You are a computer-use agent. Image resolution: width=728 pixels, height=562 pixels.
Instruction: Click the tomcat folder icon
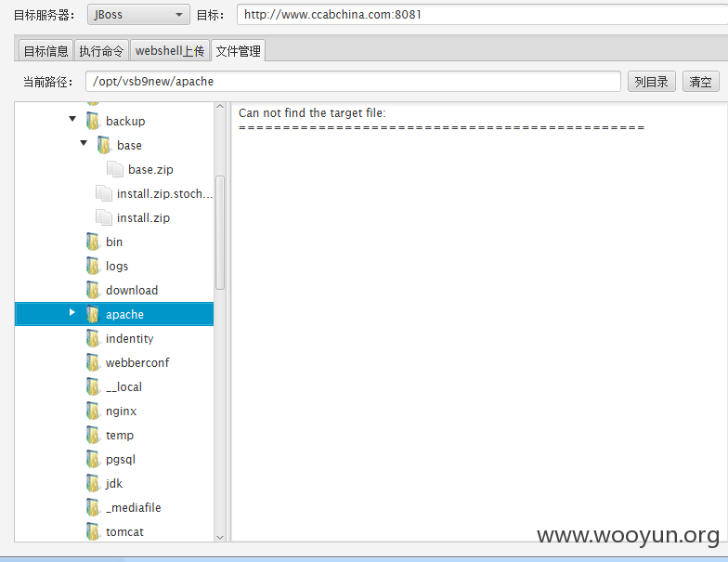tap(93, 531)
